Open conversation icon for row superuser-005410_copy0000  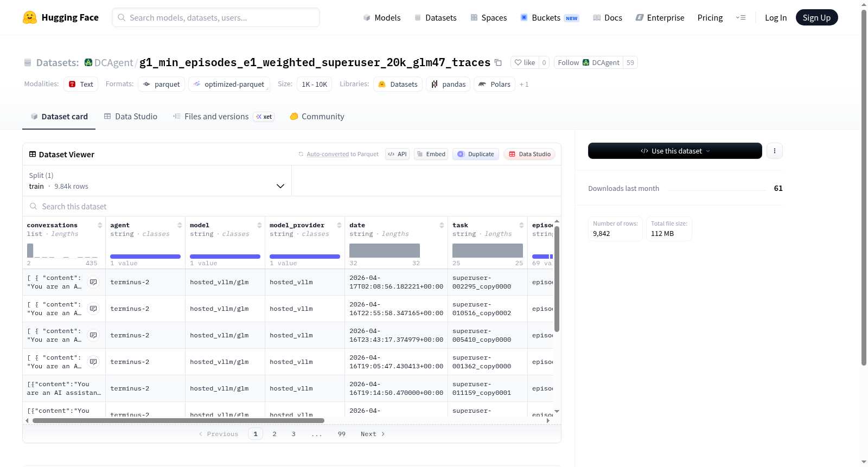pyautogui.click(x=93, y=335)
